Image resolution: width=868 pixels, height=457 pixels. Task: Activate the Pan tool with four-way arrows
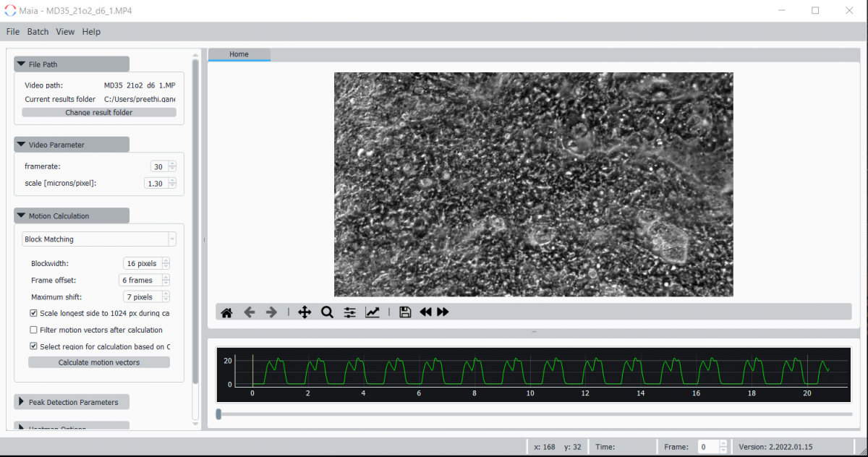pyautogui.click(x=305, y=312)
